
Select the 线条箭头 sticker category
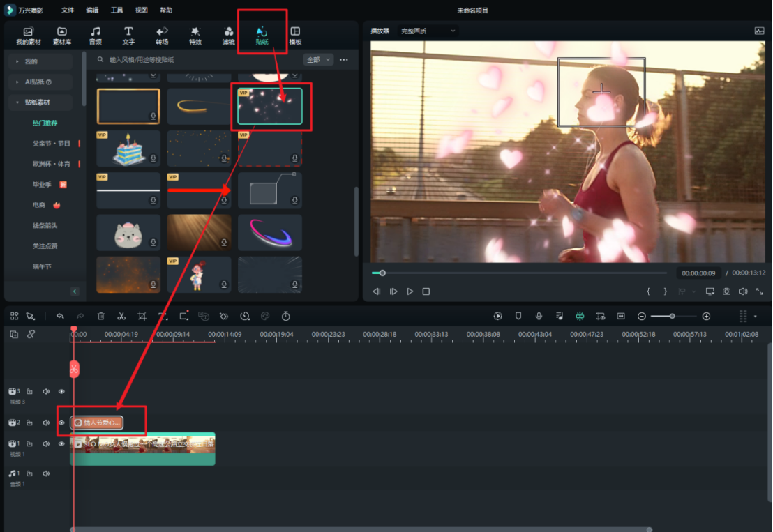pos(45,225)
